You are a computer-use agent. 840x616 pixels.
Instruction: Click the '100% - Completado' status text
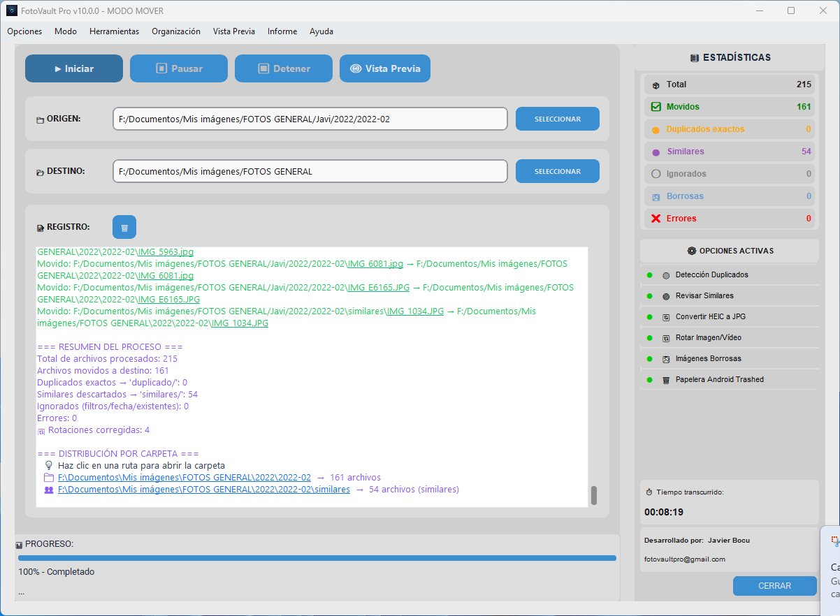click(x=56, y=572)
